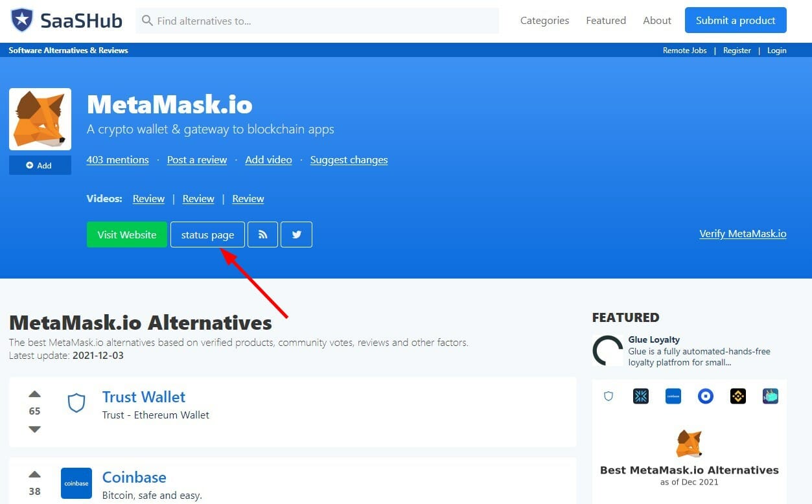The image size is (812, 504).
Task: Click Coinbase's vote count 38
Action: [35, 492]
